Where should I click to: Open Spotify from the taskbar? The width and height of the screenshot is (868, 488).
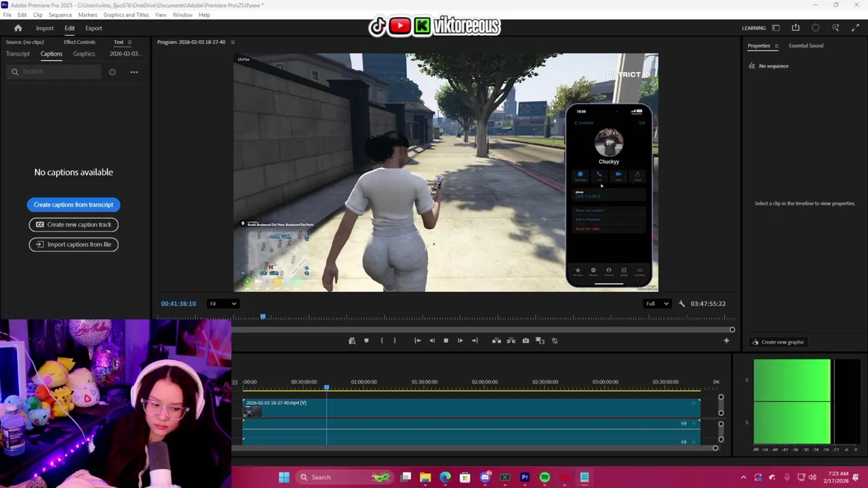545,477
